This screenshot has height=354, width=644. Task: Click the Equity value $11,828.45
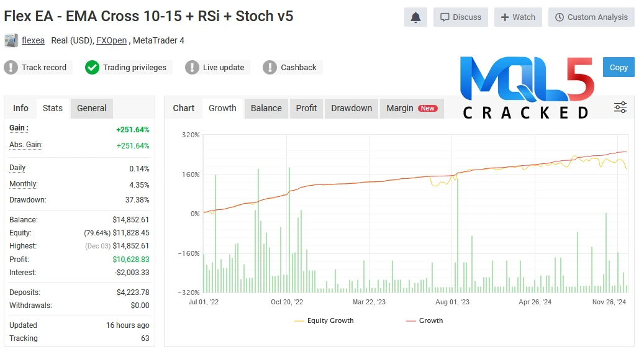(x=131, y=233)
